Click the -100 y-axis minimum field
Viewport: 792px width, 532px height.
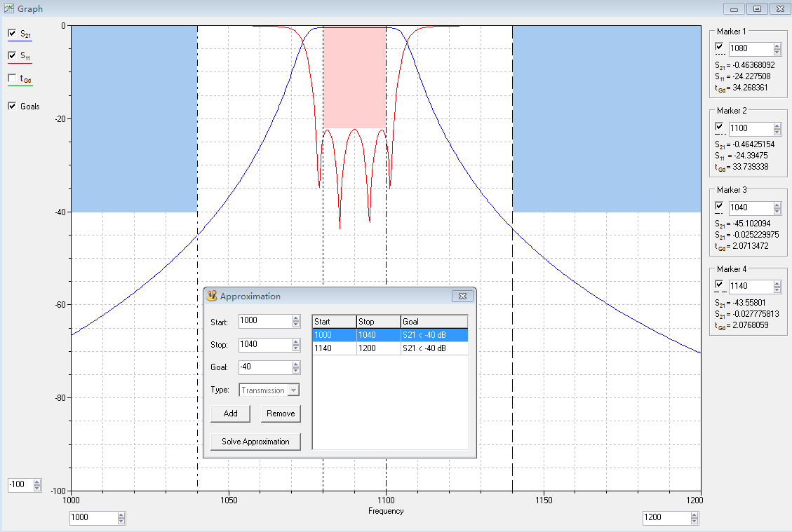pos(19,484)
